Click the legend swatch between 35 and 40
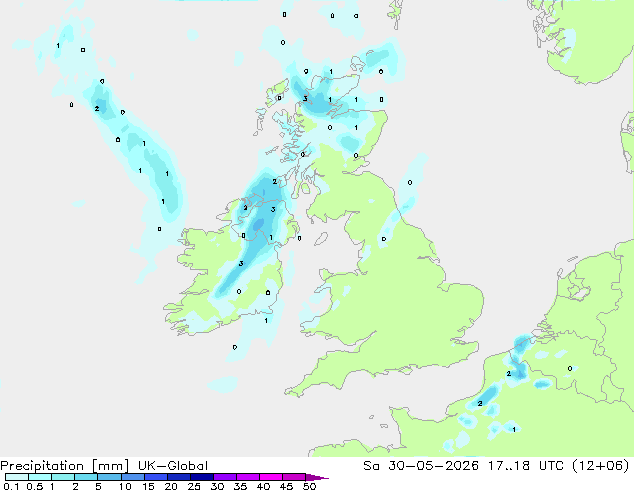Screen dimensions: 634x490 click(248, 477)
